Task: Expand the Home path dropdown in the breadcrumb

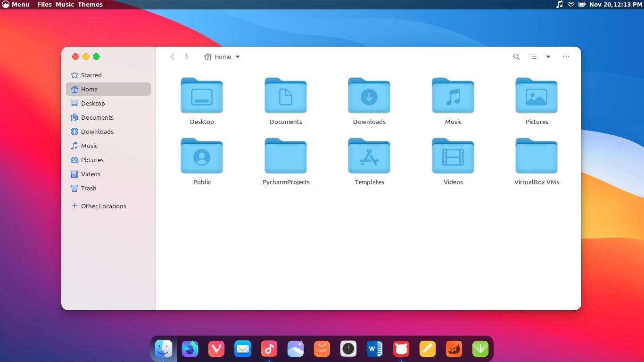Action: point(238,57)
